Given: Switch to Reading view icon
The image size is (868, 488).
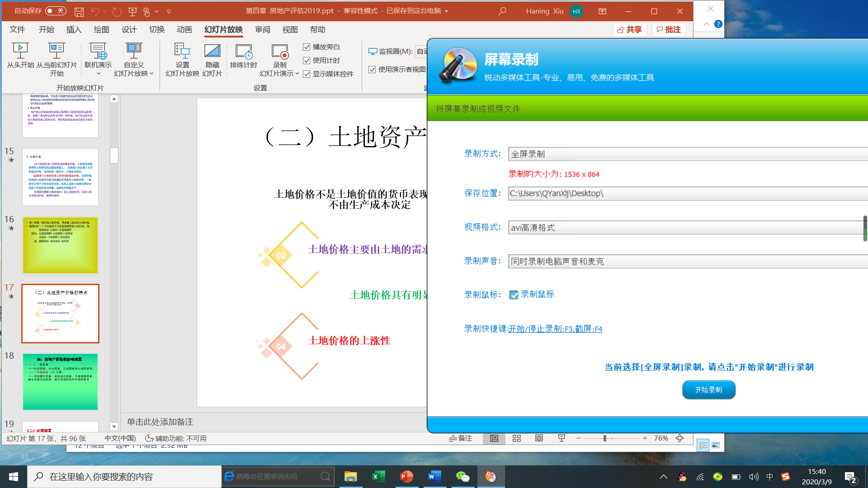Looking at the screenshot, I should click(x=539, y=438).
